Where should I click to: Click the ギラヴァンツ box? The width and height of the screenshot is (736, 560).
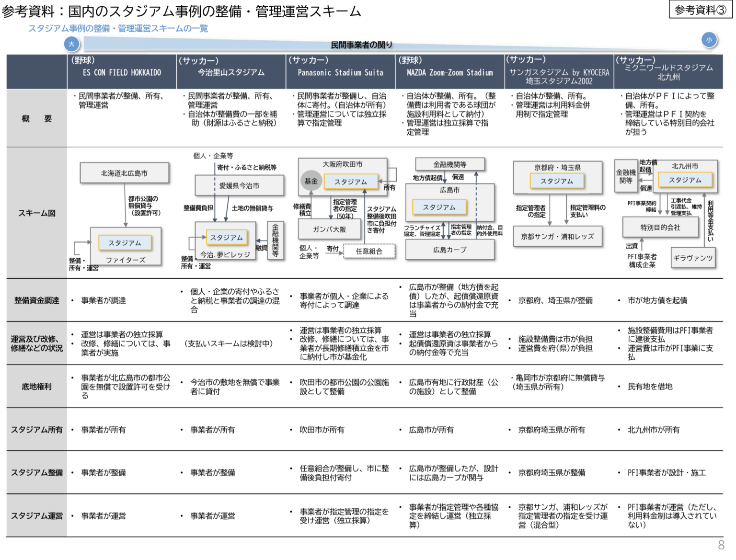point(693,258)
